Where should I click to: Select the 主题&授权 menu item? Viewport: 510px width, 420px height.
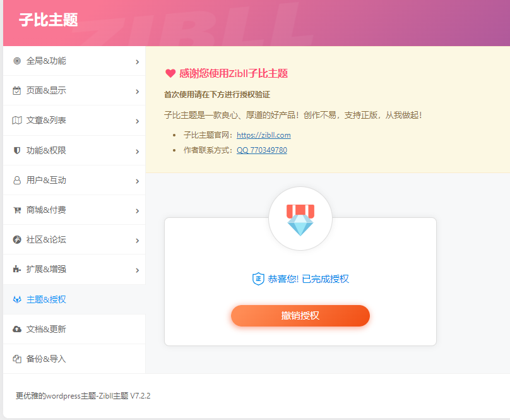click(x=74, y=299)
